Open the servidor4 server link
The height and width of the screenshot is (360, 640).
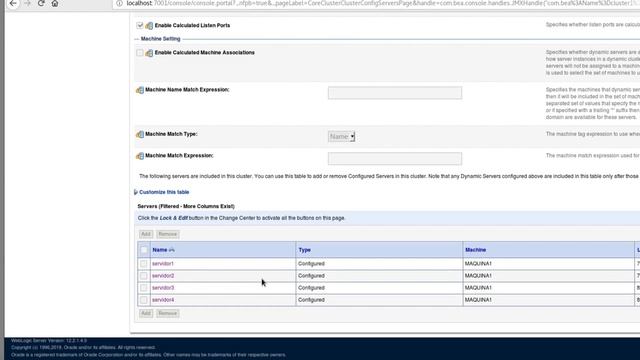point(163,300)
